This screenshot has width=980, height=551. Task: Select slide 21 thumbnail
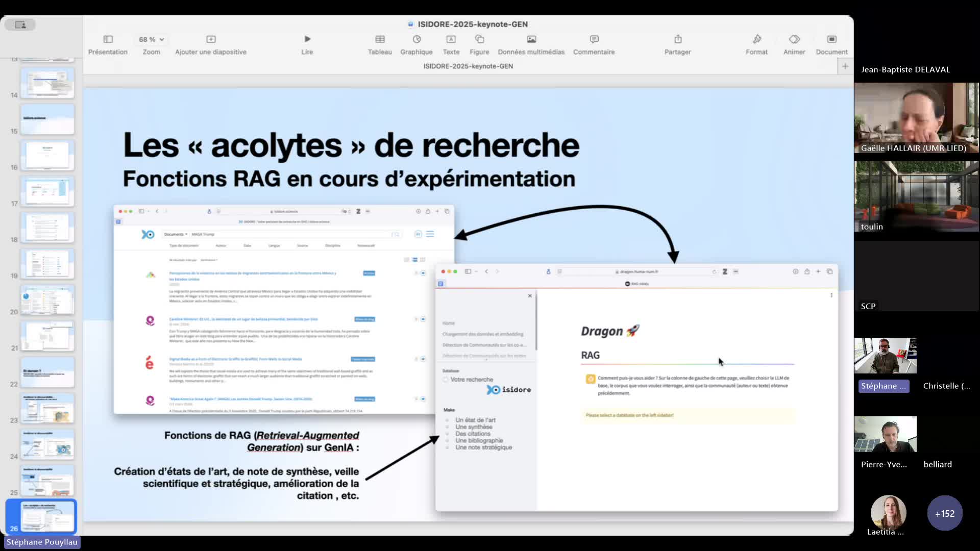point(47,336)
